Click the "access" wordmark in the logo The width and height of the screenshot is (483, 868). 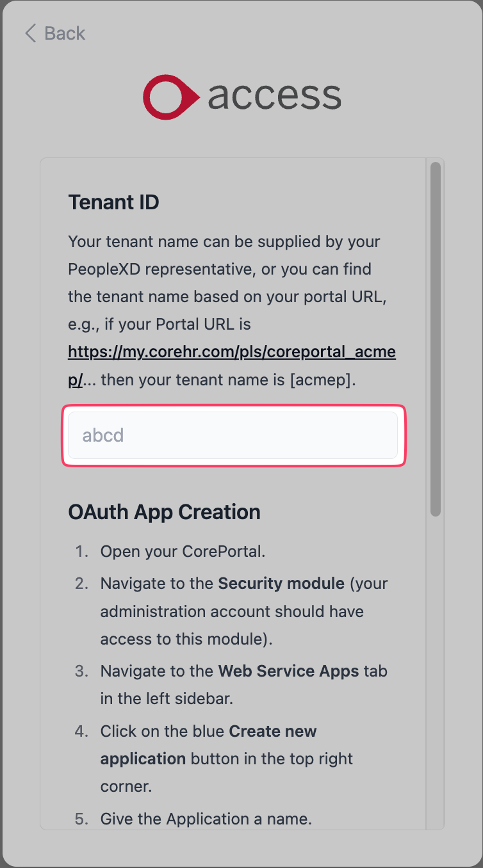(x=274, y=96)
